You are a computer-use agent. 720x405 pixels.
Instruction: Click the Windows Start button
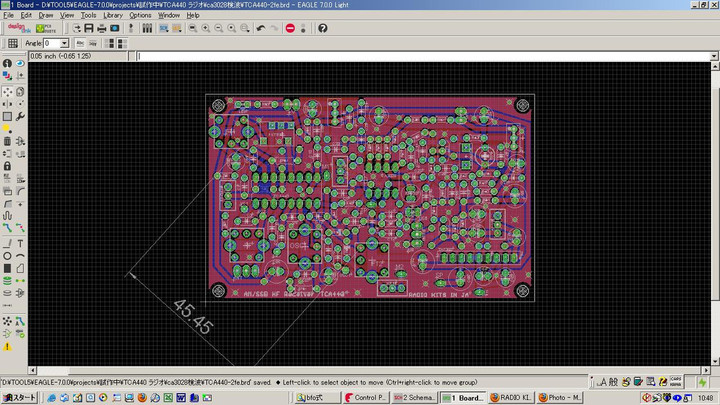19,397
